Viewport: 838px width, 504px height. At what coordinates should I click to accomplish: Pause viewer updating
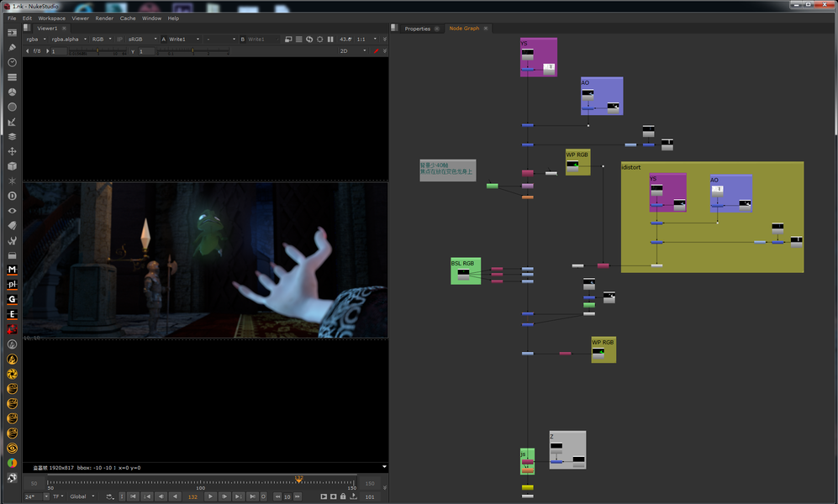[x=330, y=39]
